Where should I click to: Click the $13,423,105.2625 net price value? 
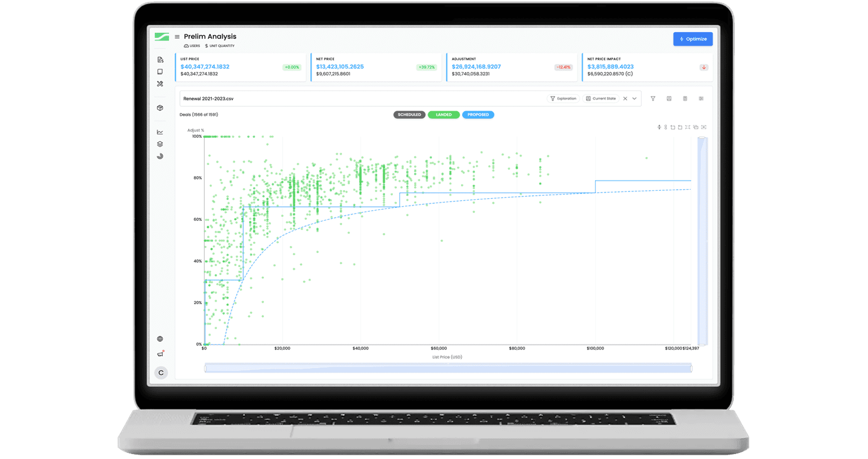[x=340, y=67]
